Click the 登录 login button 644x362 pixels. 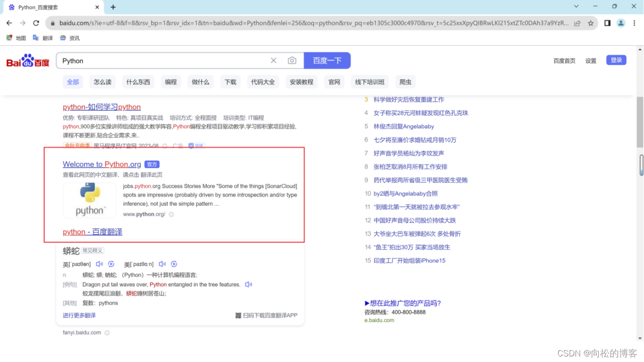617,60
